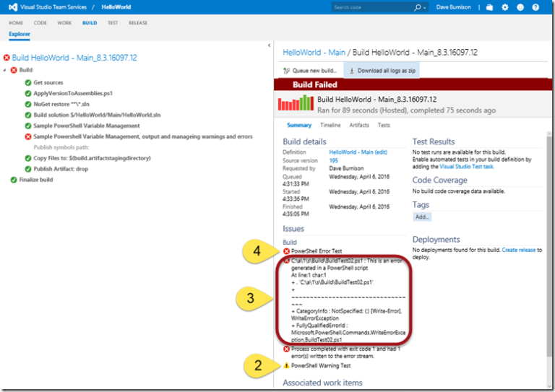Open Dave Burnison user menu
Viewport: 555px width, 392px height.
pos(453,7)
